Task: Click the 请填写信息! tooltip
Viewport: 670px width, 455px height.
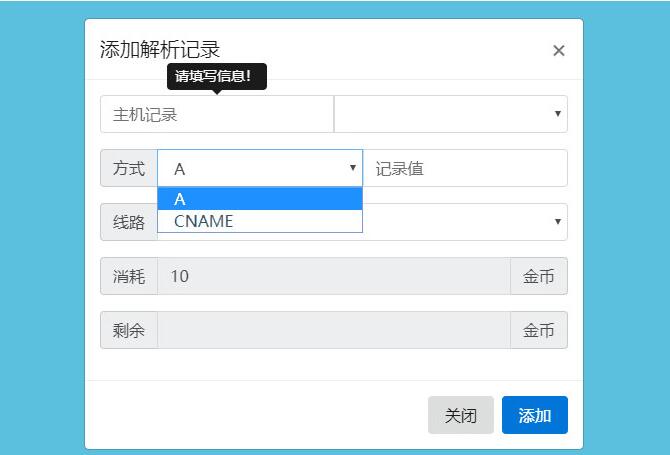Action: point(216,76)
